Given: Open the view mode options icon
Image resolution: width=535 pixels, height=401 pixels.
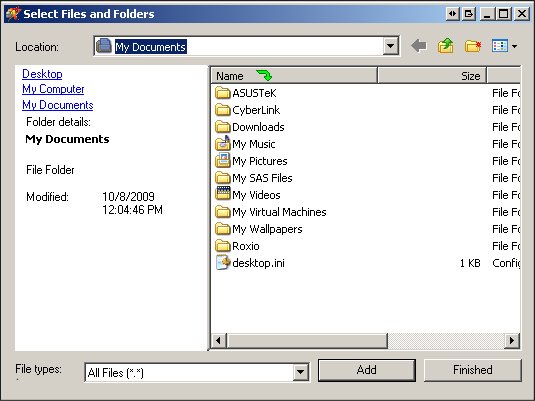Looking at the screenshot, I should (x=504, y=46).
